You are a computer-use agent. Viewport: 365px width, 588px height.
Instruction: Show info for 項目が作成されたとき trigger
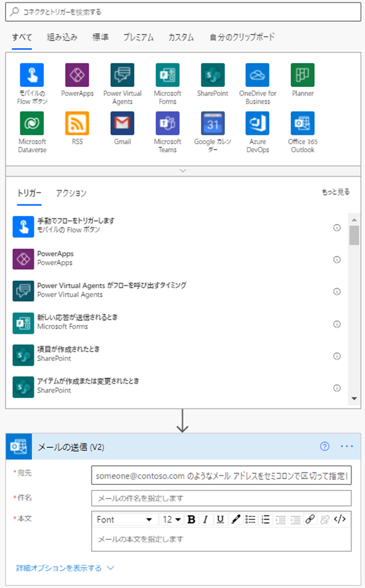click(337, 356)
